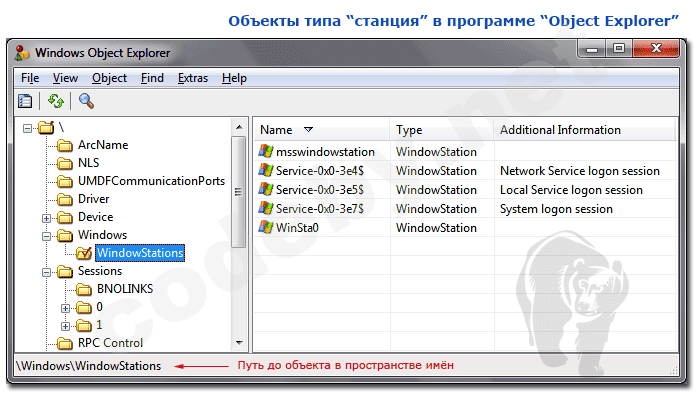Click the Service-0x0-3e7$ row icon
This screenshot has height=394, width=696.
(265, 209)
